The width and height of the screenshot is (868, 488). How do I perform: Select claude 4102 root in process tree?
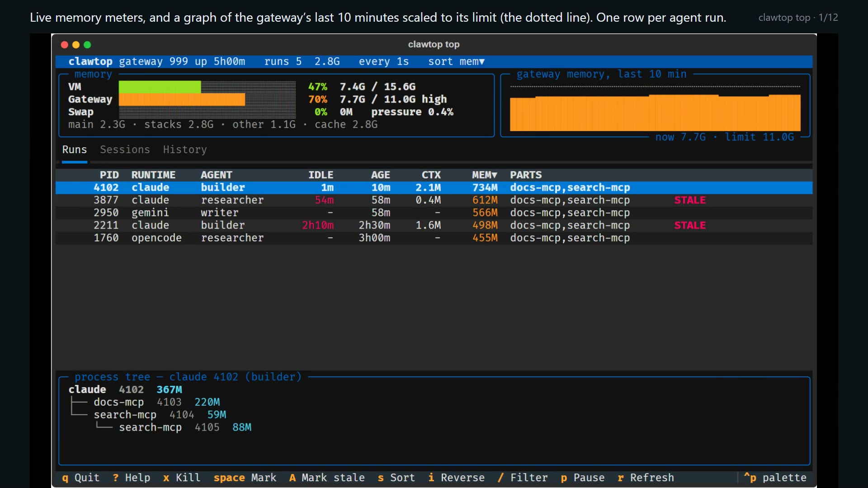click(125, 389)
